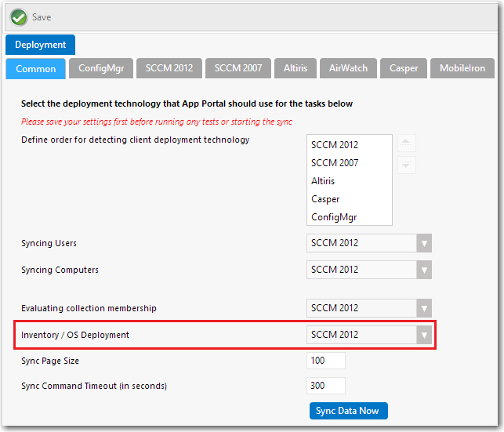The height and width of the screenshot is (432, 504).
Task: Open the MobileIron tab
Action: tap(462, 68)
